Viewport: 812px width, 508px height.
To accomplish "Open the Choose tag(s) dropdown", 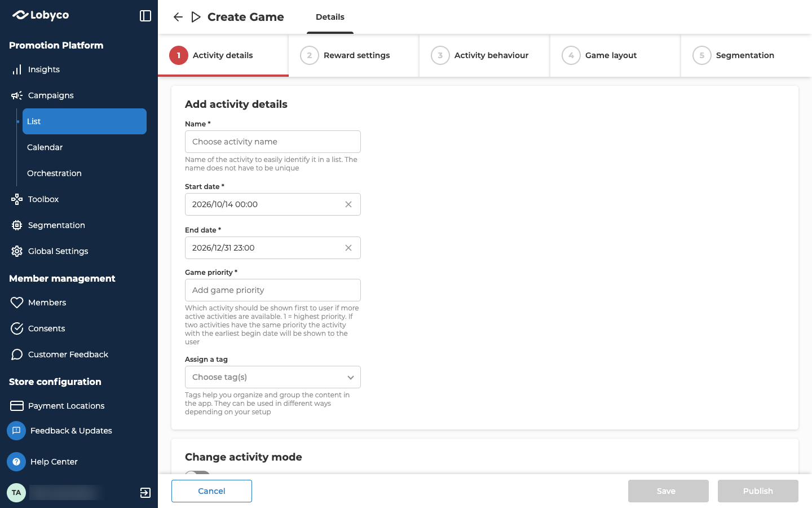I will (273, 377).
